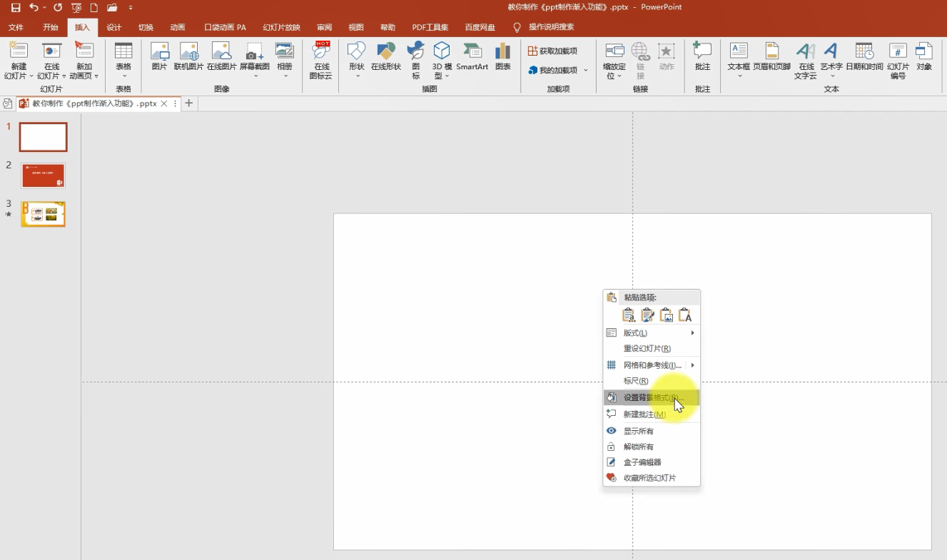Select 设置背景格式 in context menu
Screen dimensions: 947x560
coord(651,397)
